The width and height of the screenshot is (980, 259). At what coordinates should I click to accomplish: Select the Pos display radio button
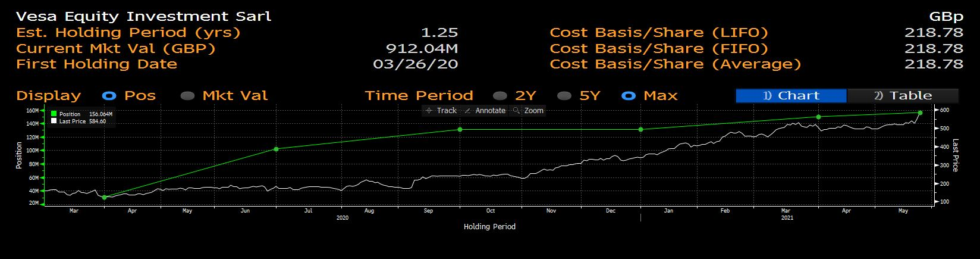point(109,96)
